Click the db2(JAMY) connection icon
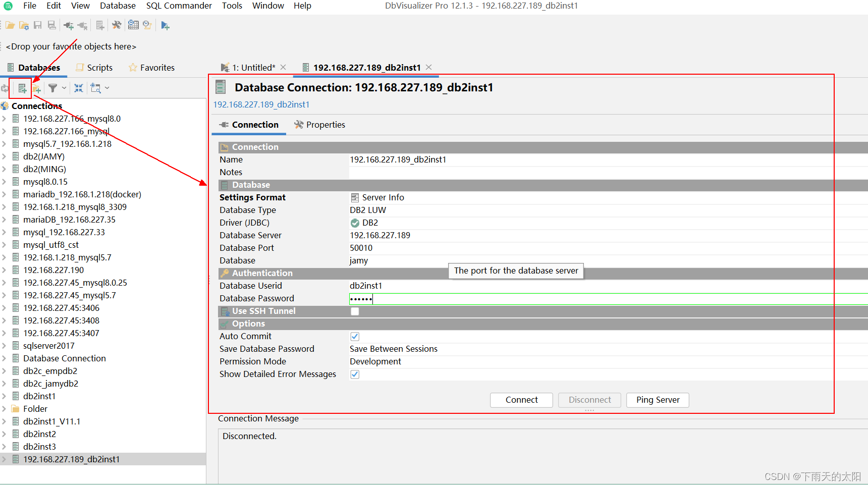Screen dimensions: 868x486 tap(16, 156)
